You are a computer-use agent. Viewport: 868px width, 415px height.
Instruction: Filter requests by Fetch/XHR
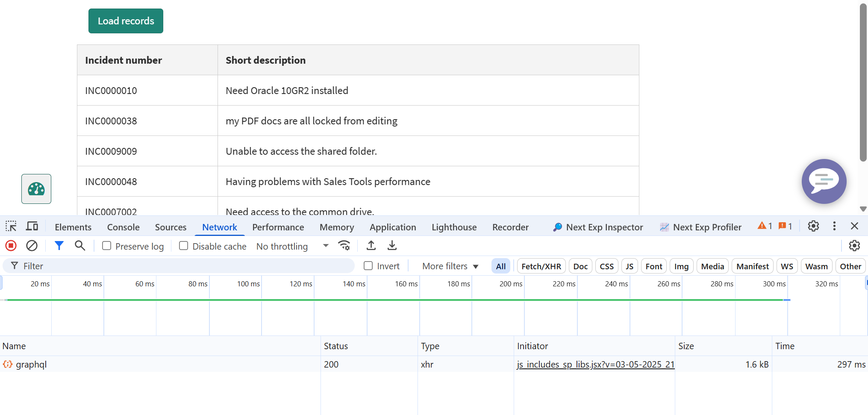click(541, 266)
